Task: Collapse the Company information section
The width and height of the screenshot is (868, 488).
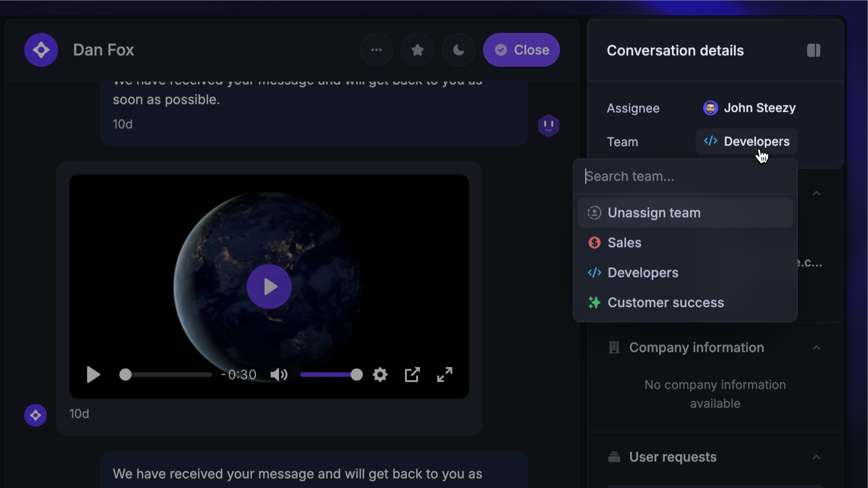Action: 816,348
